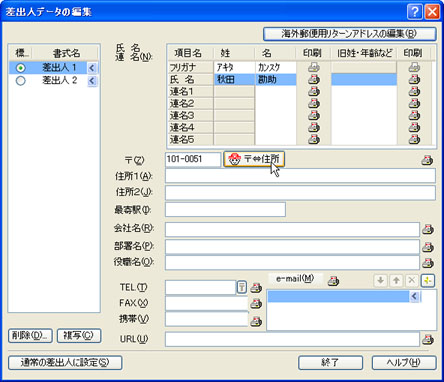444x382 pixels.
Task: Select 差出人 1 radio button
Action: click(x=21, y=68)
